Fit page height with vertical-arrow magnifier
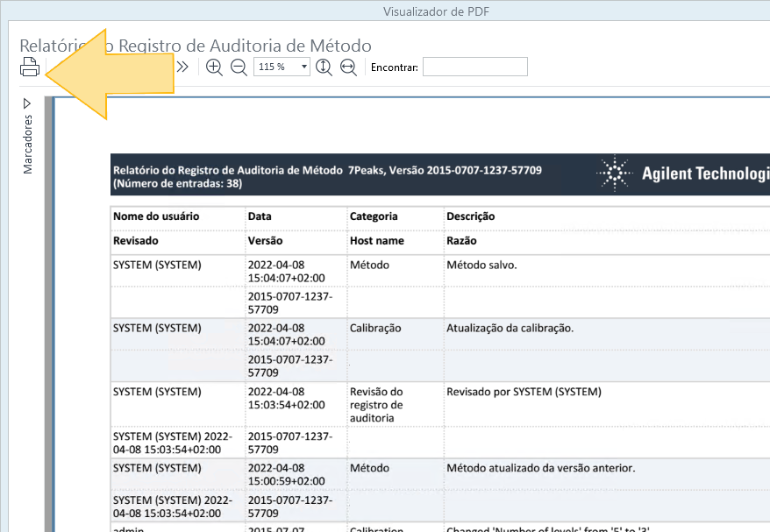 point(324,67)
